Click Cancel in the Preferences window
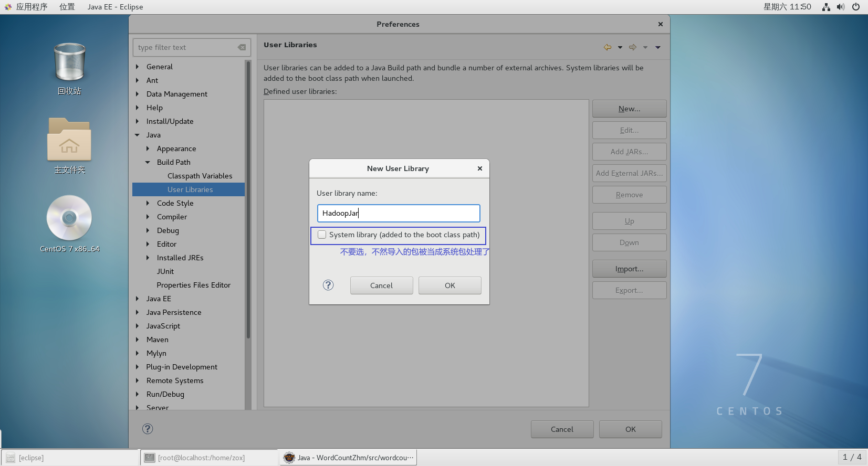868x466 pixels. [x=562, y=429]
